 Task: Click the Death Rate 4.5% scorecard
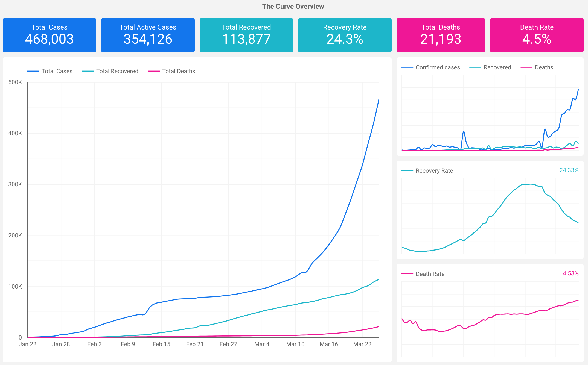tap(537, 35)
